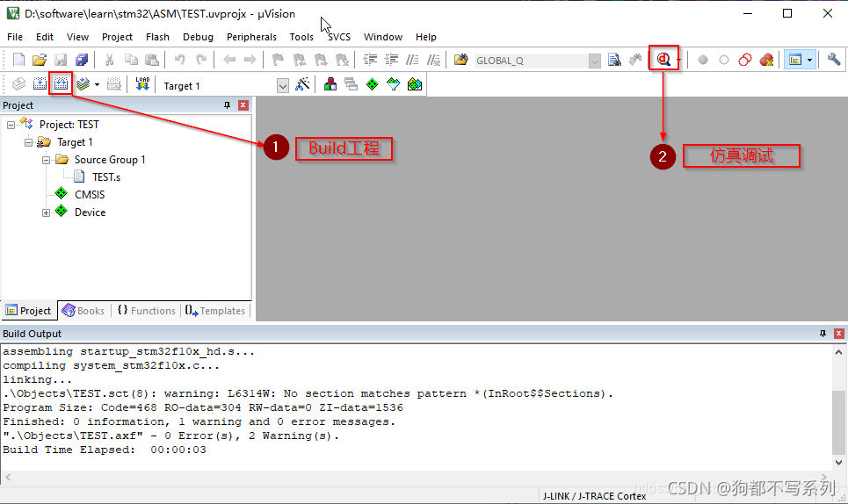Copy selection via toolbar copy icon
This screenshot has height=504, width=848.
(x=131, y=60)
